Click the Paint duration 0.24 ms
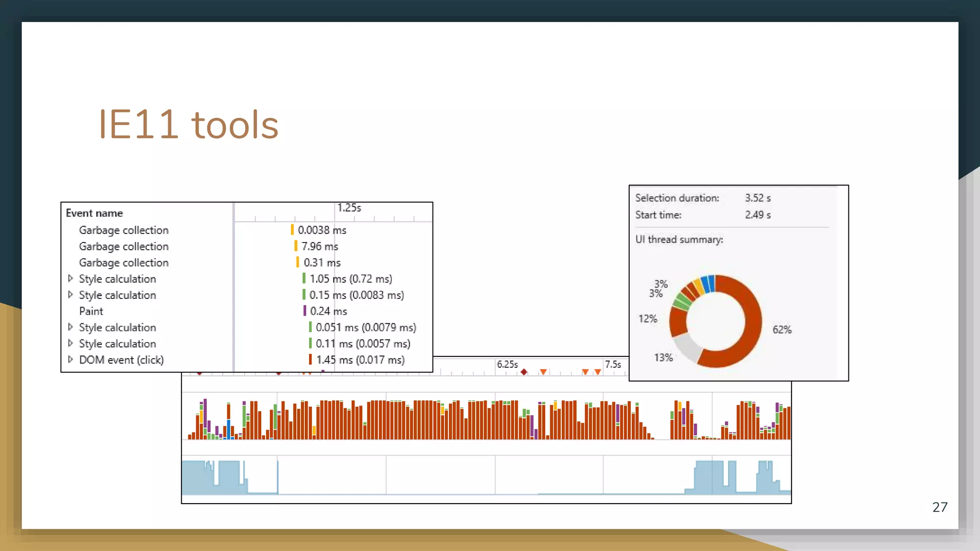This screenshot has width=980, height=551. coord(328,311)
